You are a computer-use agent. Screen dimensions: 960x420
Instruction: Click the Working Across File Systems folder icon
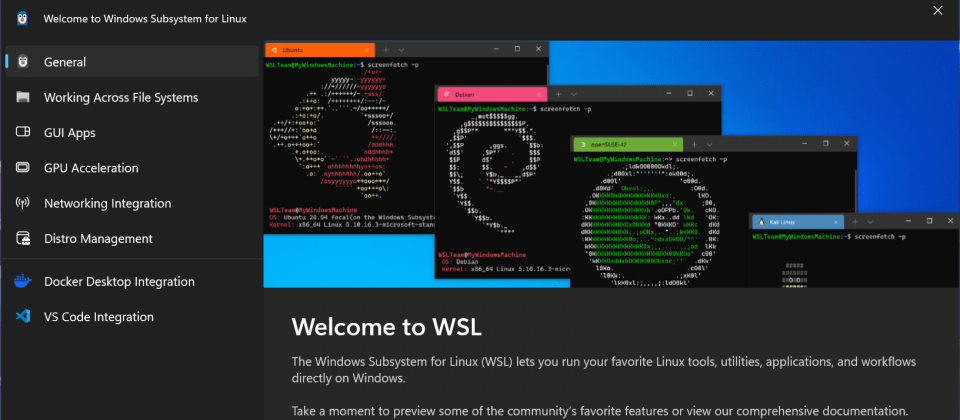click(23, 97)
